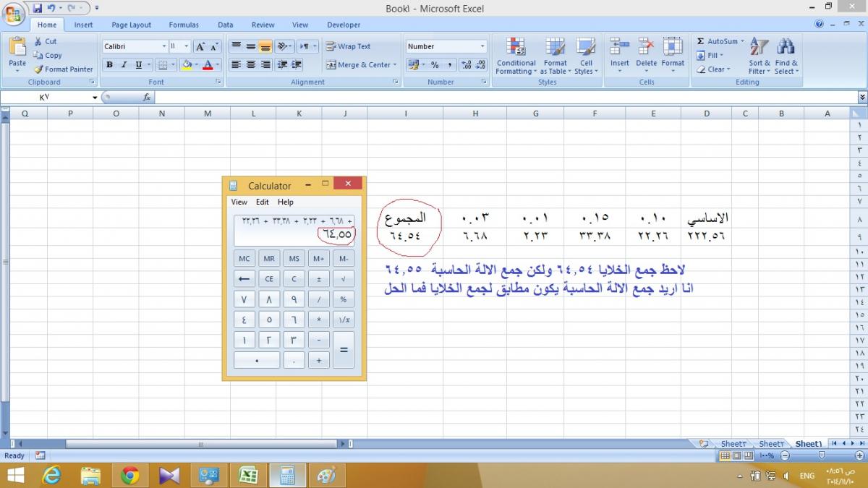
Task: Click the Windows Start button
Action: click(15, 475)
